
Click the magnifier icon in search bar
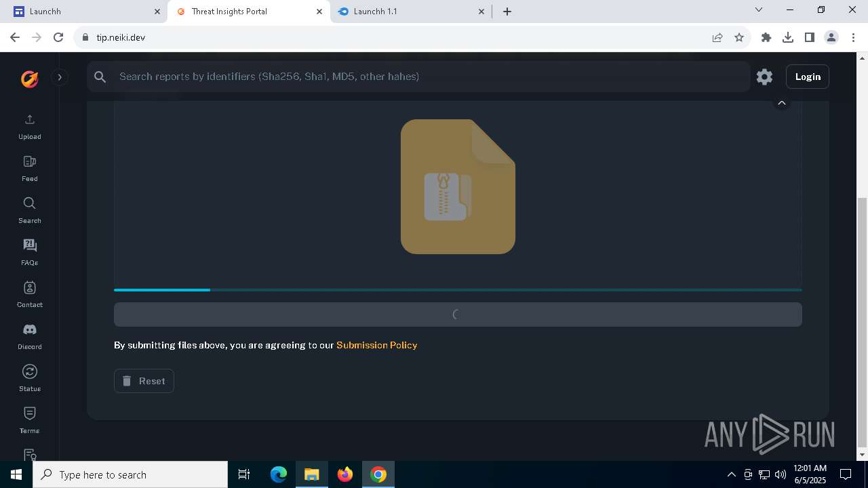coord(100,77)
